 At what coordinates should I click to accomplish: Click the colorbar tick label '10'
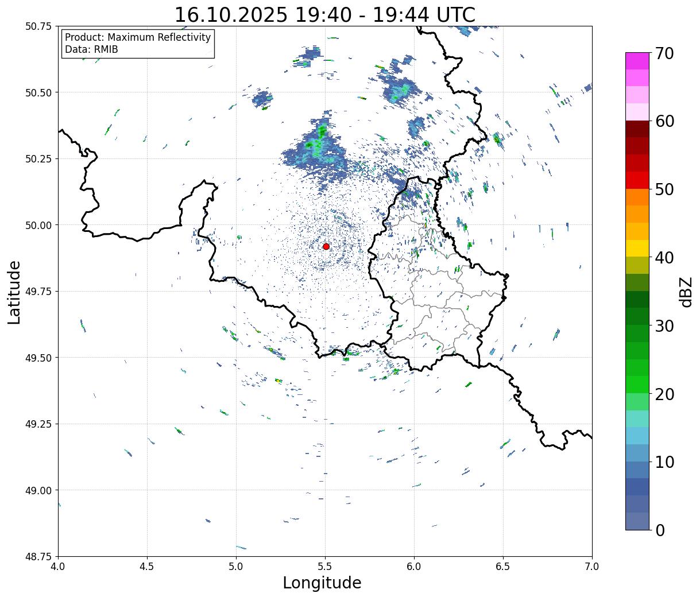[x=664, y=462]
